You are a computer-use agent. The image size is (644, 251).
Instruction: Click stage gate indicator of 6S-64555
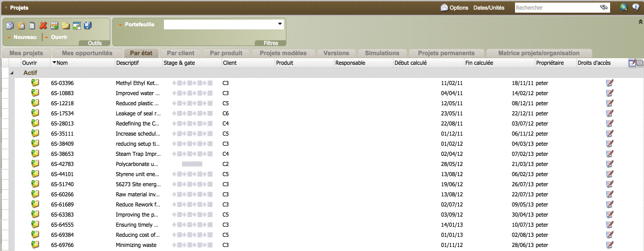pyautogui.click(x=192, y=225)
